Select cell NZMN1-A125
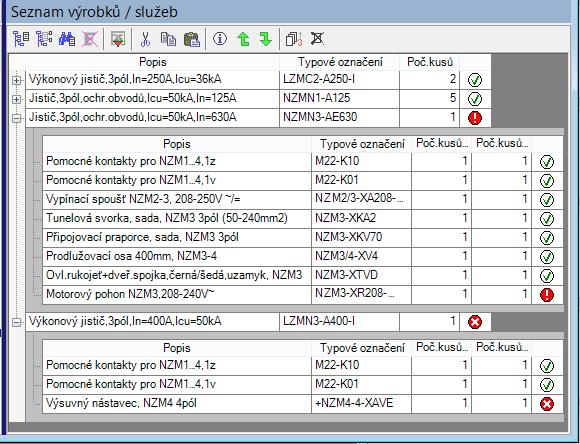The width and height of the screenshot is (580, 444). point(339,99)
